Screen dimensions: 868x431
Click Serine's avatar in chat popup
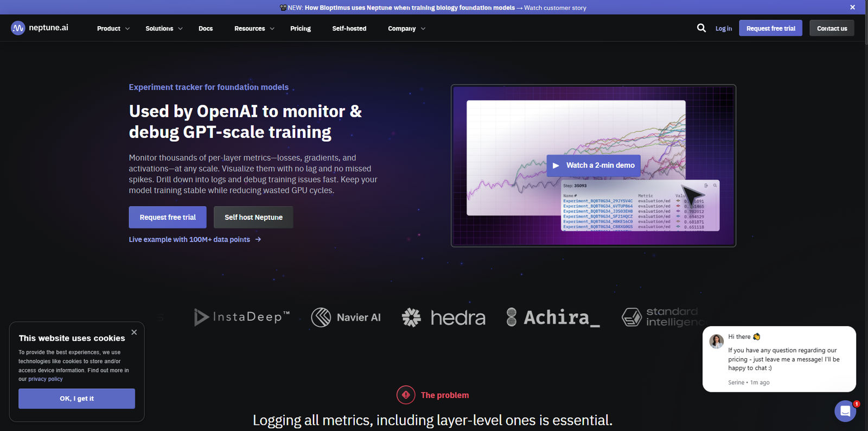tap(717, 341)
